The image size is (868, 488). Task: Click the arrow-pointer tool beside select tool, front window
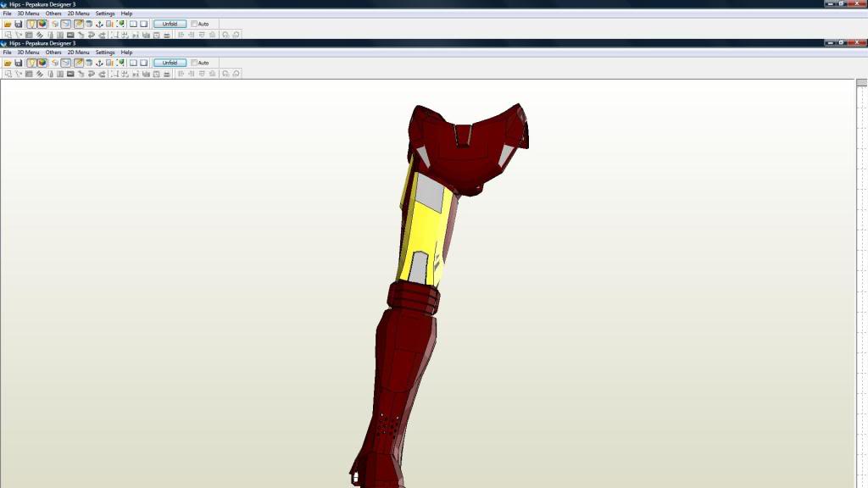(x=19, y=74)
